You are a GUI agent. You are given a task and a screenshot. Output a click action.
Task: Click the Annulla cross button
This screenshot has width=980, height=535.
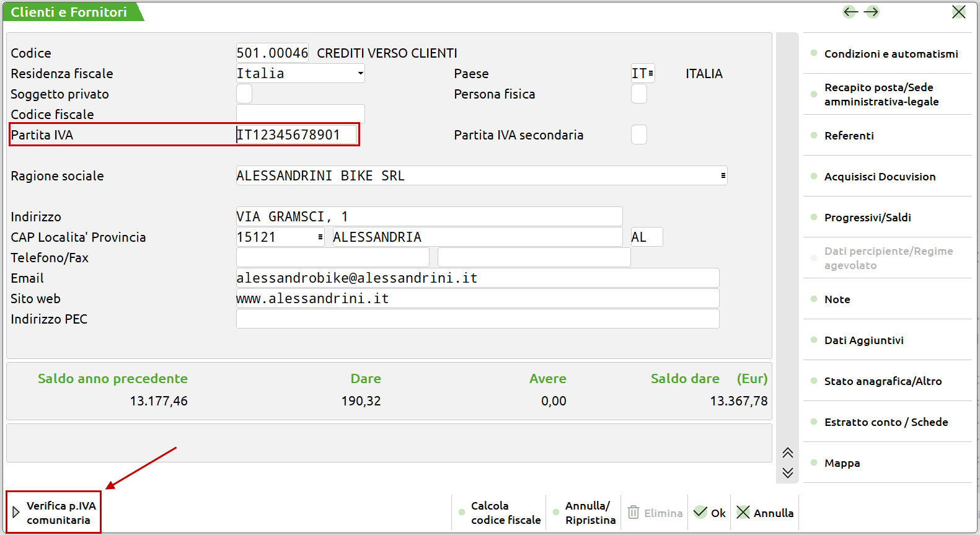pos(764,513)
